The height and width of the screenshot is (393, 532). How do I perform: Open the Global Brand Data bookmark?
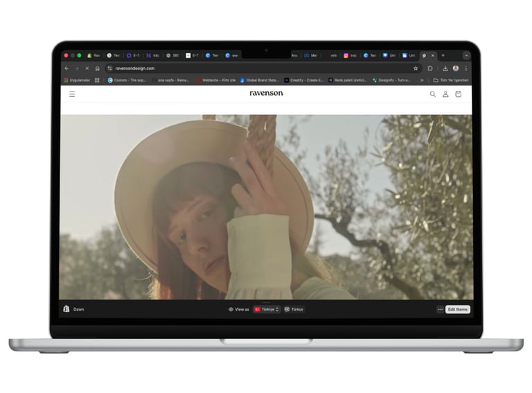point(259,80)
